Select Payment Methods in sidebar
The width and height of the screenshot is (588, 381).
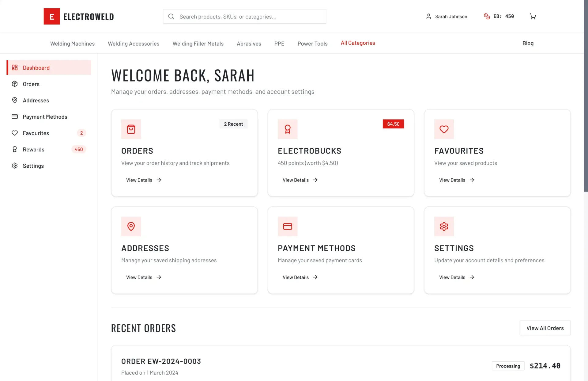point(45,117)
